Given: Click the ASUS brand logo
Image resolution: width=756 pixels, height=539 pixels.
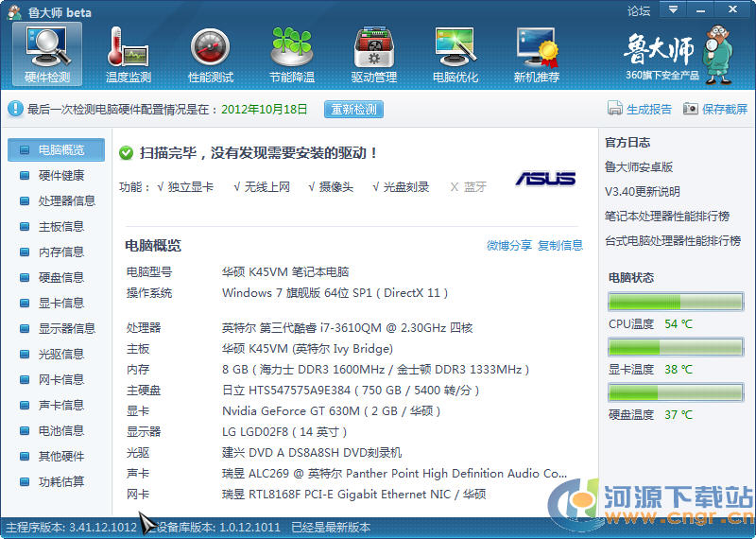Looking at the screenshot, I should pos(545,179).
